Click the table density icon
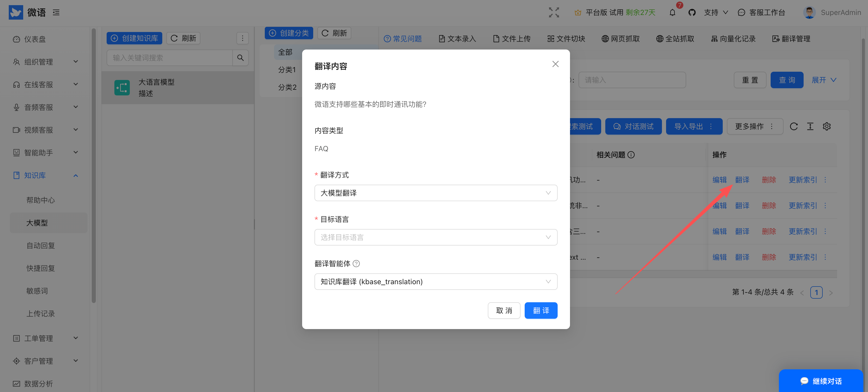The image size is (868, 392). (810, 126)
